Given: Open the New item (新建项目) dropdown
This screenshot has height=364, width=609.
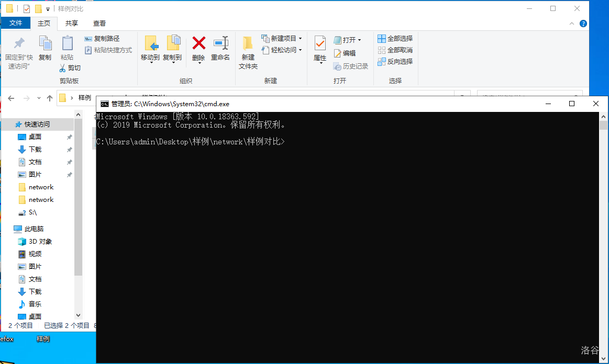Looking at the screenshot, I should click(300, 39).
